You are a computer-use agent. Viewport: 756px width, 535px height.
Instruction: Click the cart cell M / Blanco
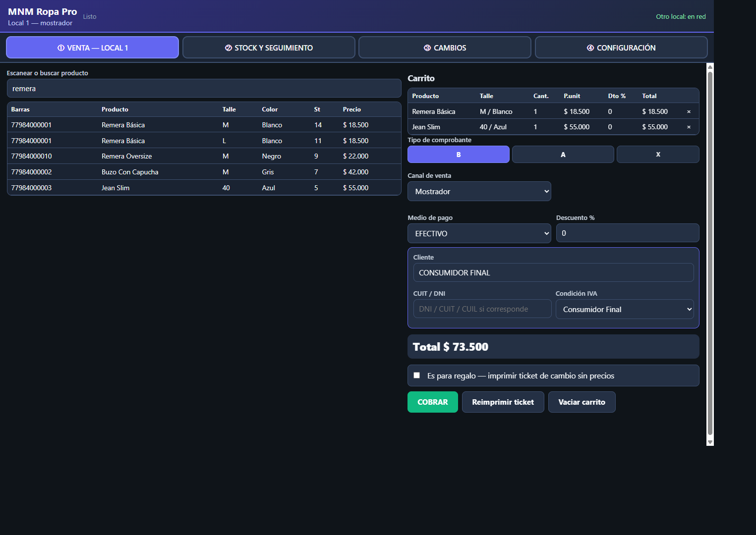(496, 111)
